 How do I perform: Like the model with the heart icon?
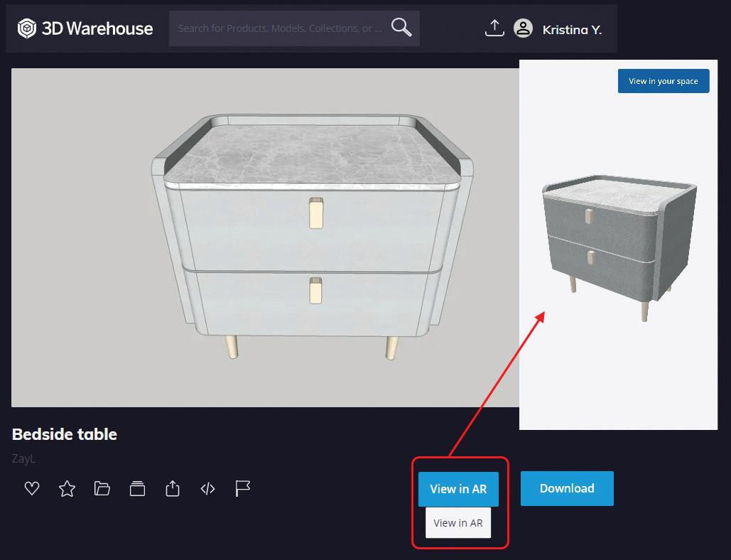pos(32,488)
